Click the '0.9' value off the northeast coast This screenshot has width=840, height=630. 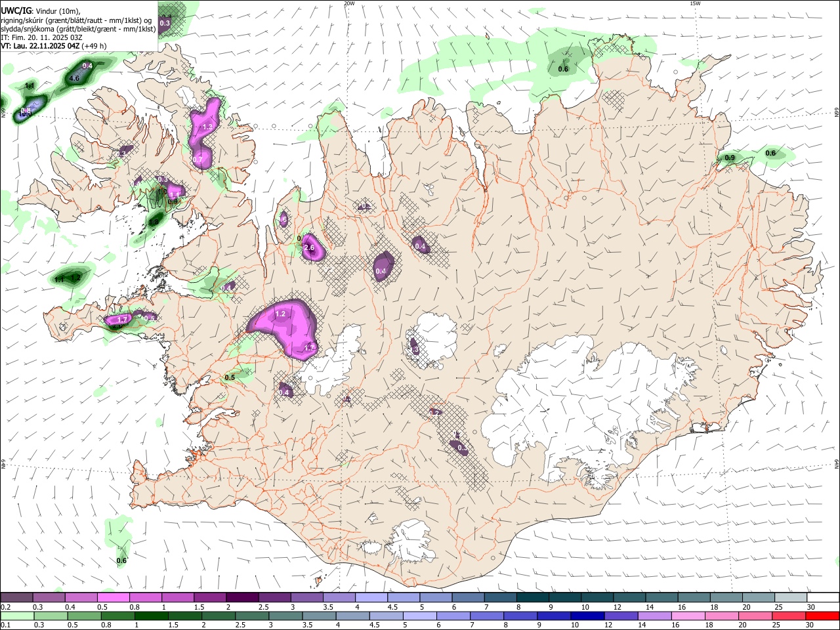[x=730, y=158]
